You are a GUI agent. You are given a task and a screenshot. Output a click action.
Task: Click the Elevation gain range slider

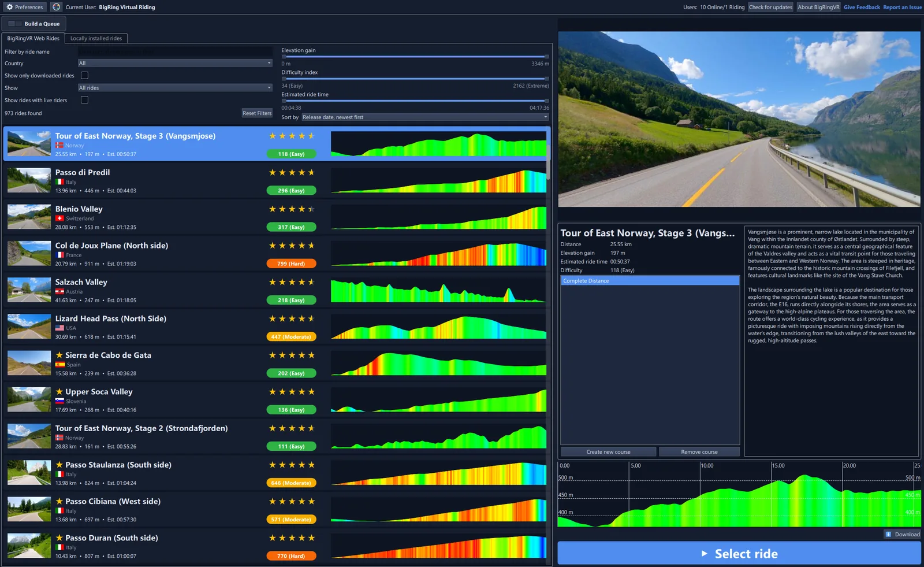(x=415, y=57)
